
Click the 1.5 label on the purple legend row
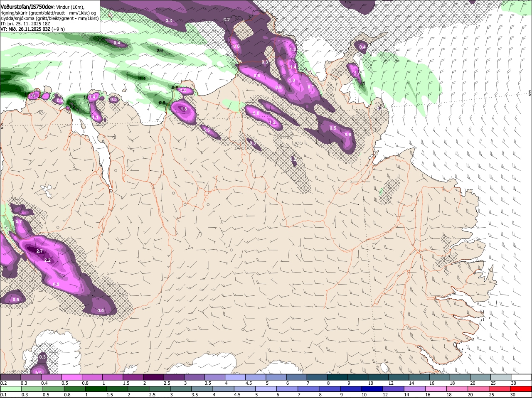126,383
